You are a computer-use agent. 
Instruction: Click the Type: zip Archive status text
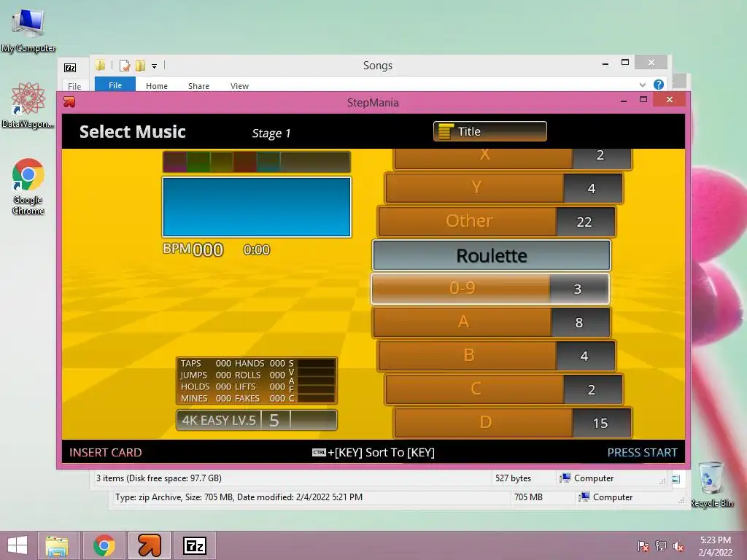pyautogui.click(x=239, y=497)
